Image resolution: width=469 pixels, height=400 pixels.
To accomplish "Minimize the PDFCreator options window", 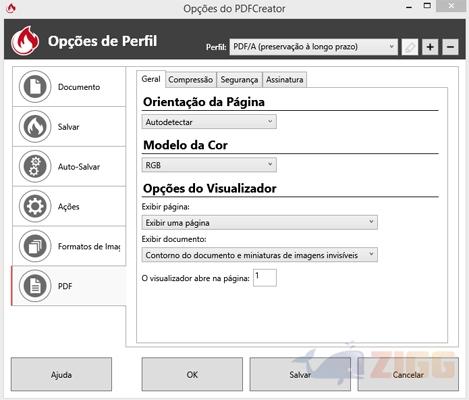I will [x=409, y=7].
